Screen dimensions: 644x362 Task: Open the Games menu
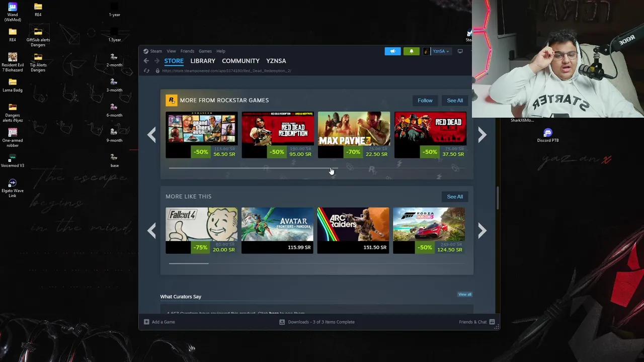click(x=205, y=51)
